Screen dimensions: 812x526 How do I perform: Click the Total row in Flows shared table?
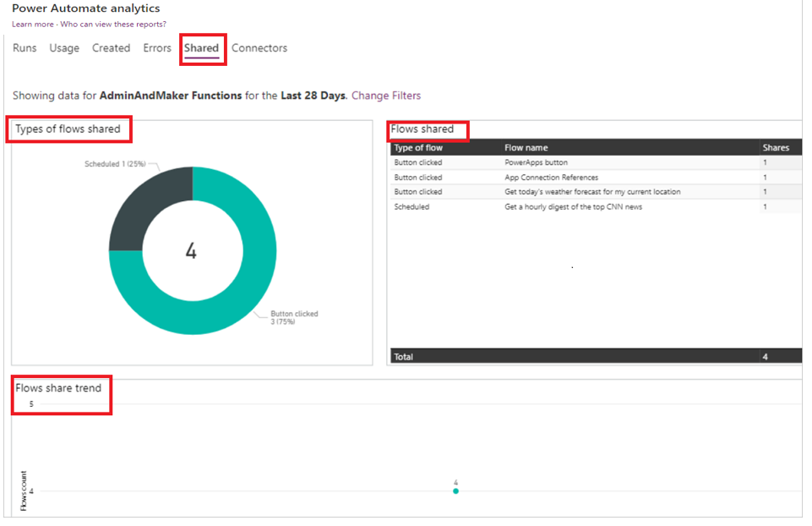[x=596, y=356]
